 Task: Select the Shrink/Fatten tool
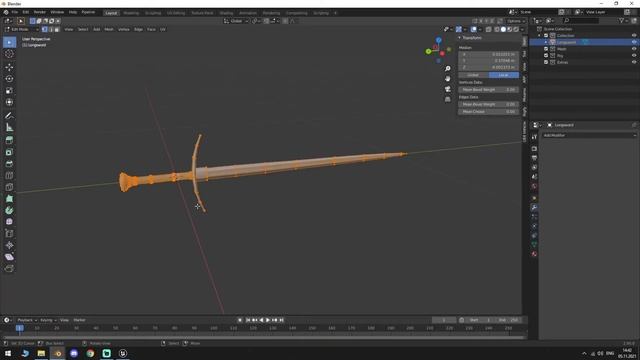point(9,245)
